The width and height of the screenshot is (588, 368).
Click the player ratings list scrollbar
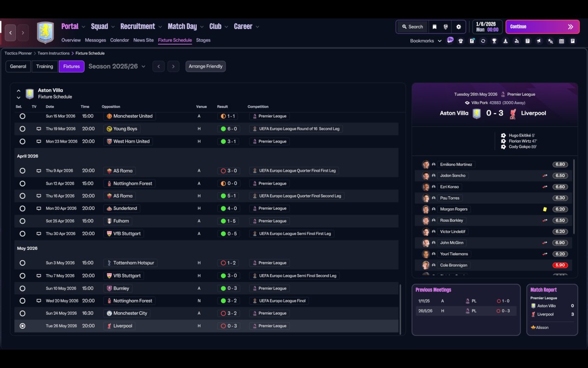point(574,196)
